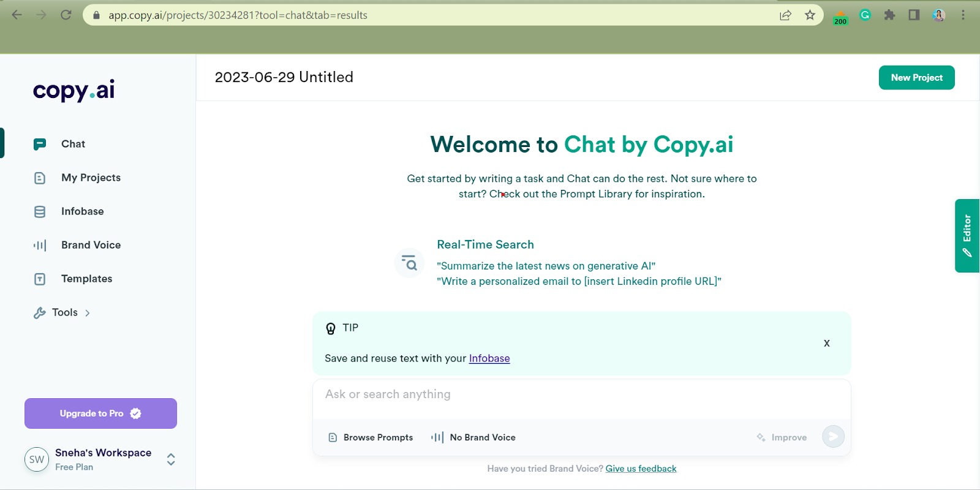Image resolution: width=980 pixels, height=490 pixels.
Task: Reload the page with refresh icon
Action: (66, 15)
